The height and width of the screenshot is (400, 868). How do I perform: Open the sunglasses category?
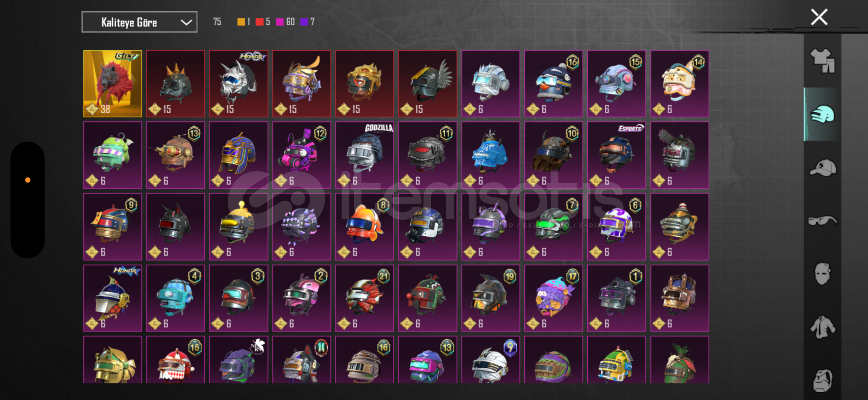click(x=822, y=221)
